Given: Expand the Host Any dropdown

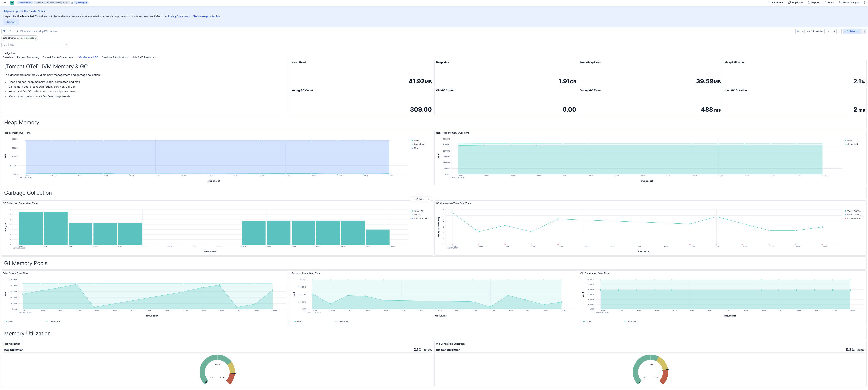Looking at the screenshot, I should click(38, 45).
